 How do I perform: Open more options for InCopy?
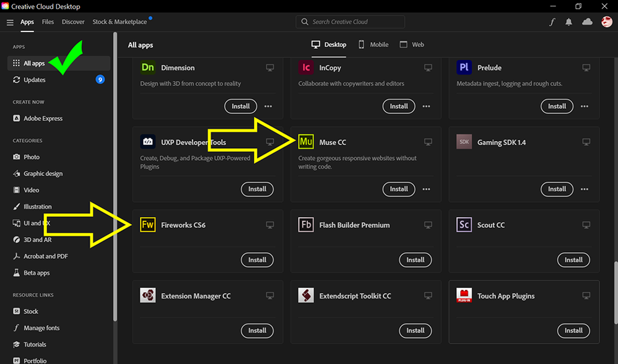[426, 106]
